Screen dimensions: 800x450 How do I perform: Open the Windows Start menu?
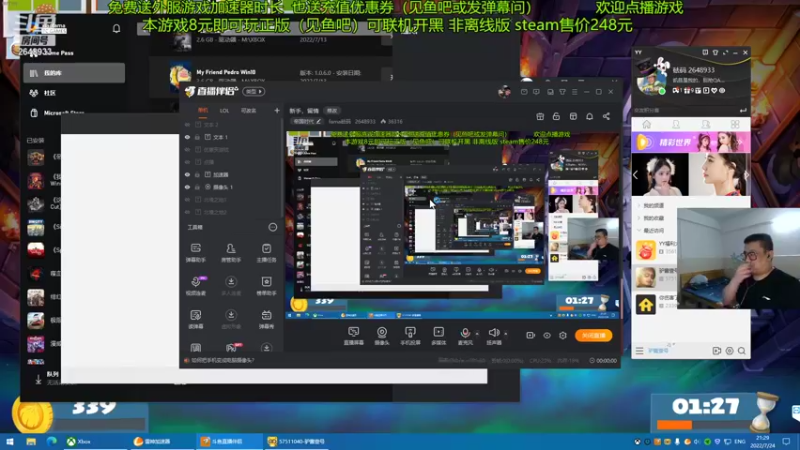pyautogui.click(x=10, y=441)
